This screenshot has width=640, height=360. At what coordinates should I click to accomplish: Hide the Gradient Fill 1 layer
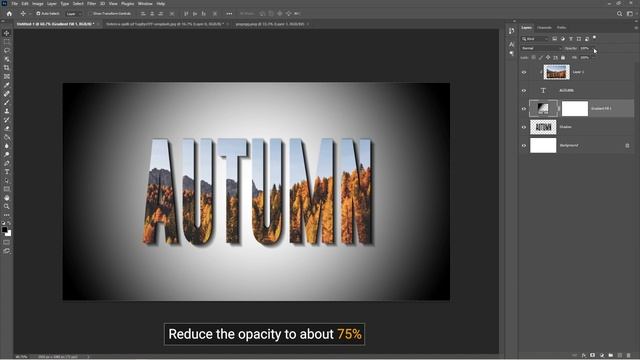pyautogui.click(x=524, y=109)
